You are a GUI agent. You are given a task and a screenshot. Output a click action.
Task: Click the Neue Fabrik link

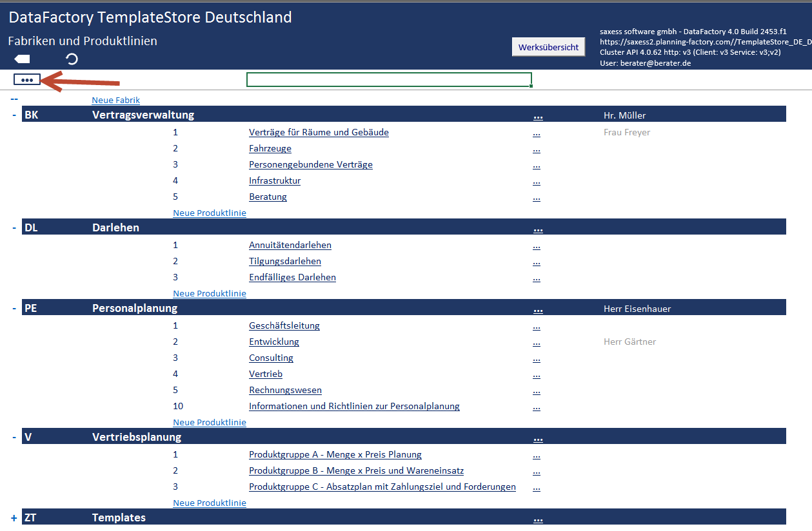point(116,101)
